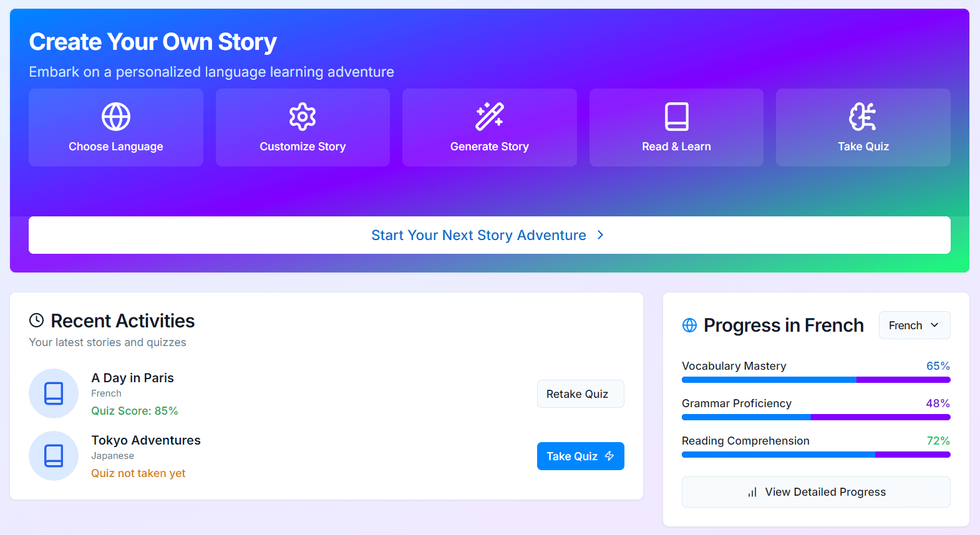Screen dimensions: 980x535
Task: Click the chevron arrow after Start Your Next Story Adventure
Action: pyautogui.click(x=600, y=235)
